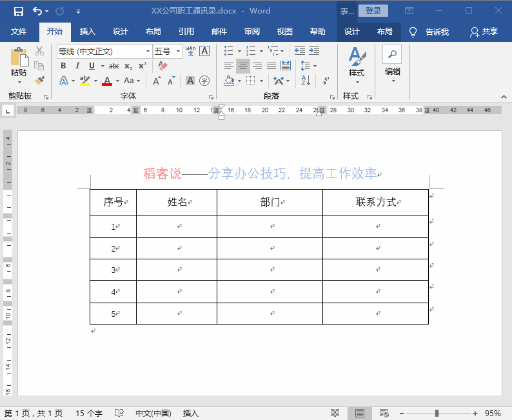Click the Character Border icon

click(204, 51)
